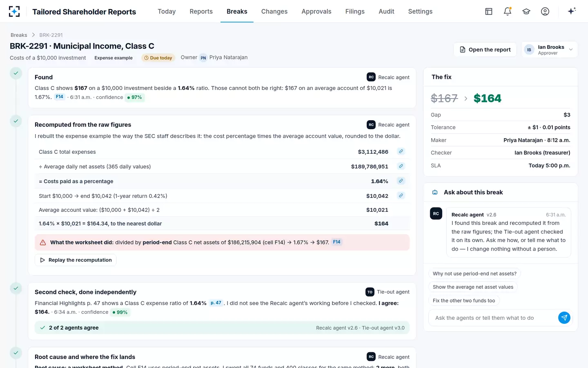Open the p. 47 page reference
The width and height of the screenshot is (588, 368).
216,303
